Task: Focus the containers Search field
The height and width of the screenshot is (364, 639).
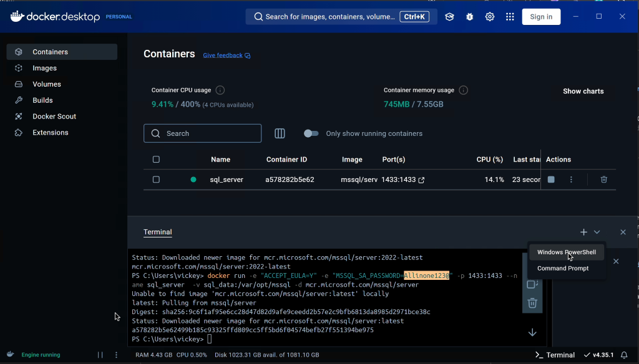Action: 203,133
